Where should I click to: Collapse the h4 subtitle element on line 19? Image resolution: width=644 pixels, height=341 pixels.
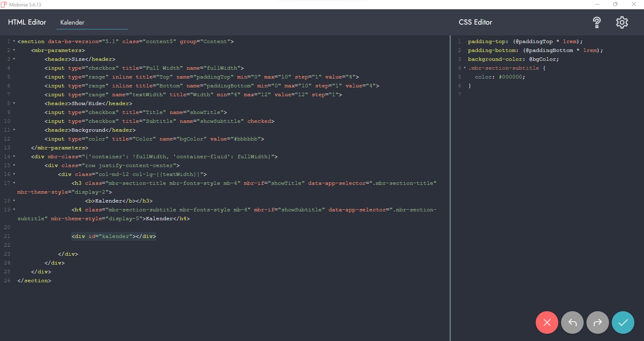pyautogui.click(x=14, y=210)
